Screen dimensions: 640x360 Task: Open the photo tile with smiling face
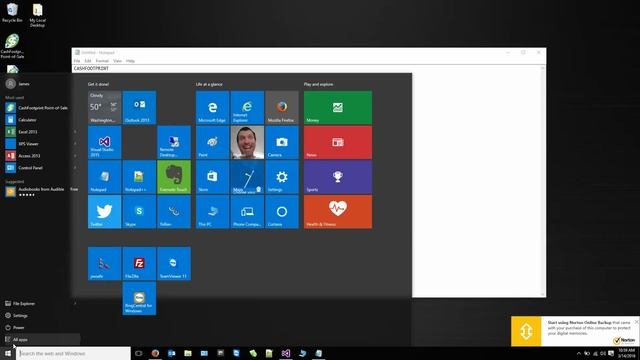(247, 142)
